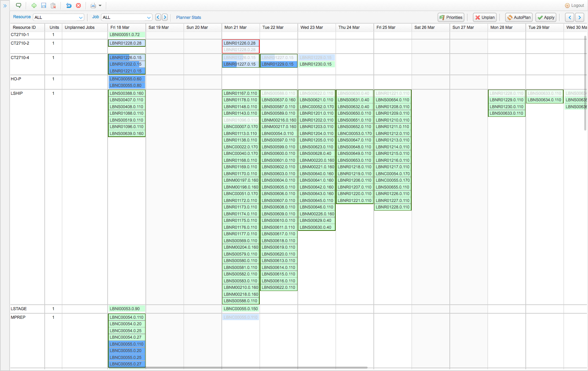Shift dates back with left arrow button

pyautogui.click(x=570, y=18)
